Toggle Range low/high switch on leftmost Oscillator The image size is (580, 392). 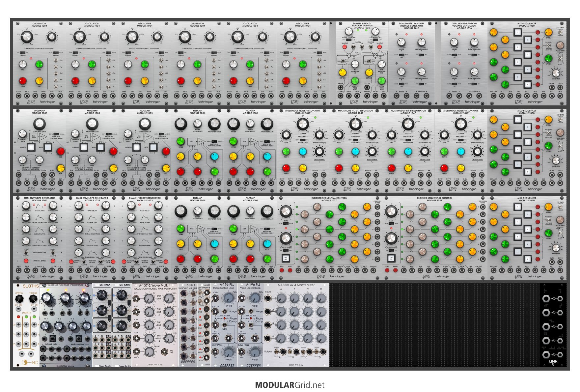pyautogui.click(x=56, y=53)
